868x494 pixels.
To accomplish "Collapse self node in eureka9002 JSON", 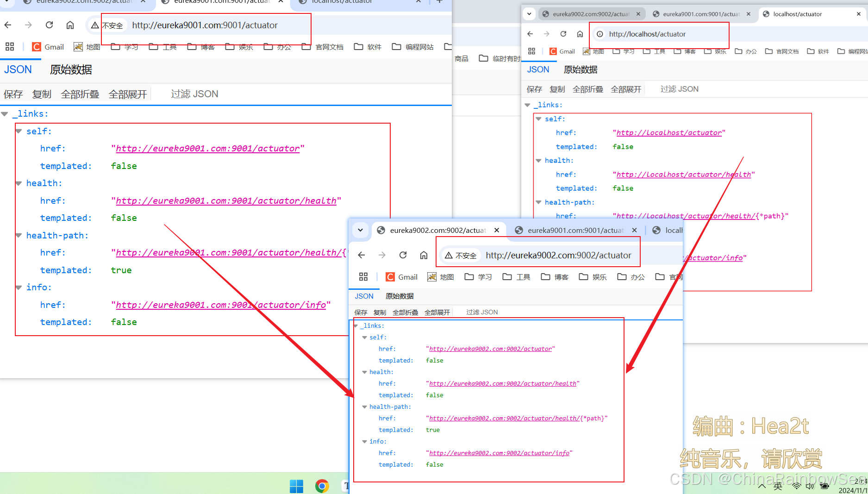I will pyautogui.click(x=365, y=338).
